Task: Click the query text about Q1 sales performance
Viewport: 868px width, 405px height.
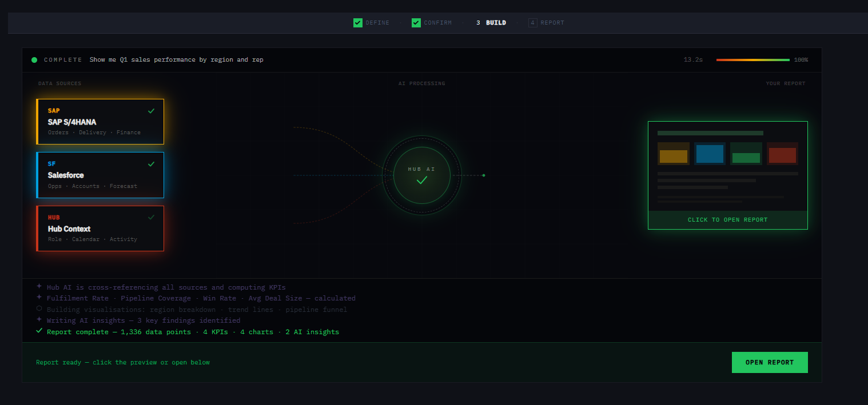Action: coord(177,60)
